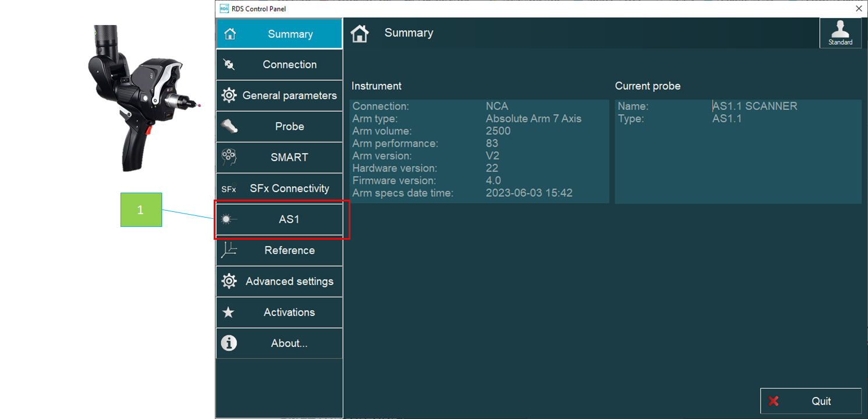Click the gear icon beside Advanced settings
868x419 pixels.
(229, 281)
